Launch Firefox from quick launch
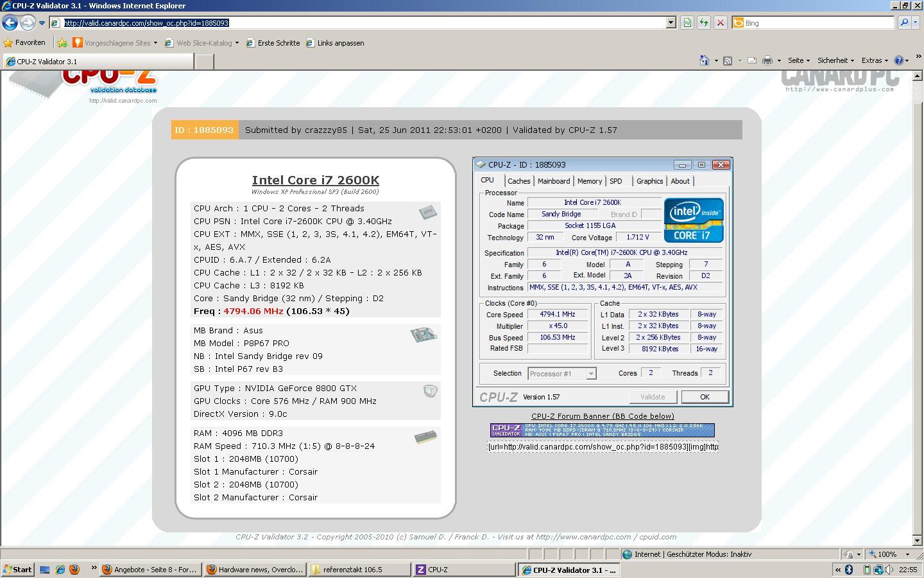 click(x=74, y=570)
